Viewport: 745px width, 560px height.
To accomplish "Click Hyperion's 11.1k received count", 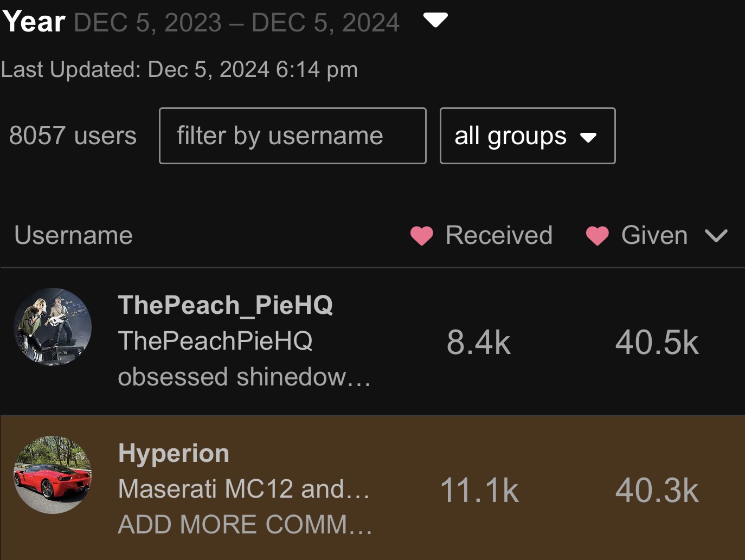I will 479,491.
